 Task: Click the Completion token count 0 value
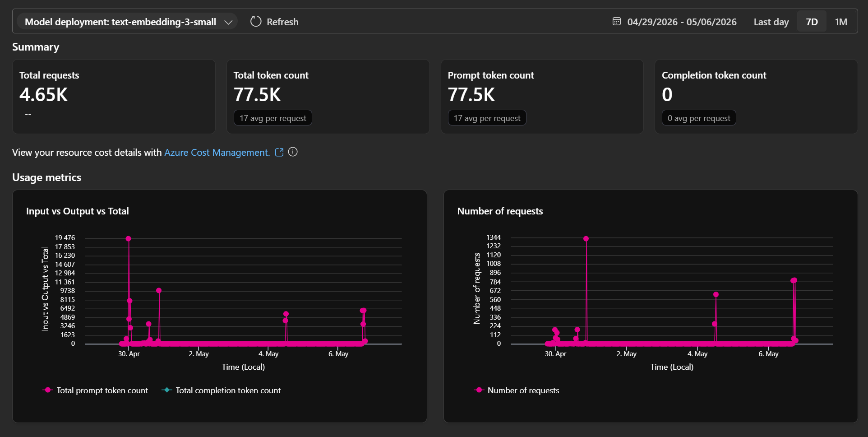pos(667,95)
